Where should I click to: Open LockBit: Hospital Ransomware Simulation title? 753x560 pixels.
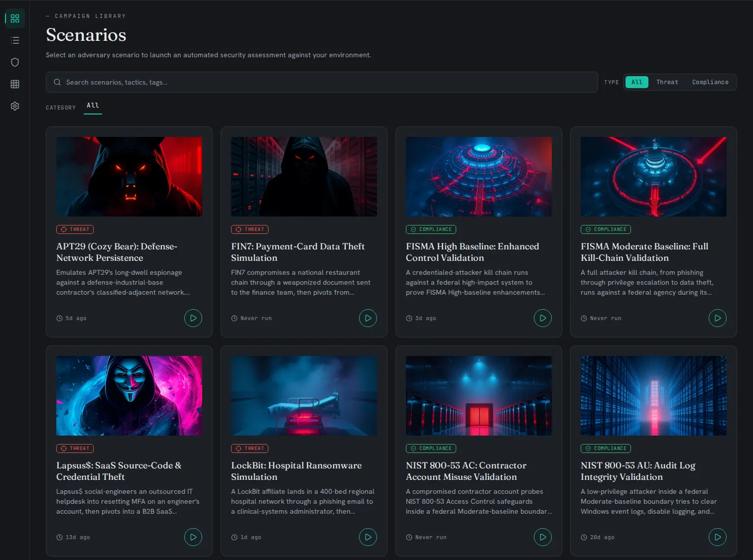point(296,471)
